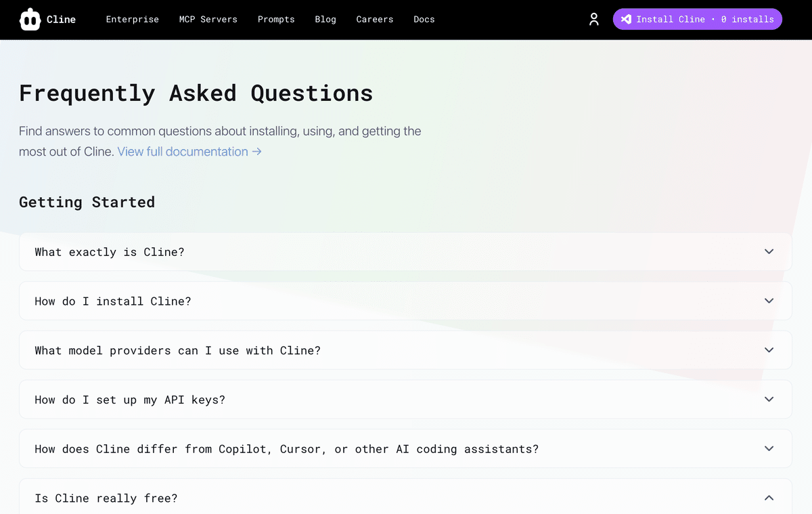Open the Careers page

click(374, 20)
